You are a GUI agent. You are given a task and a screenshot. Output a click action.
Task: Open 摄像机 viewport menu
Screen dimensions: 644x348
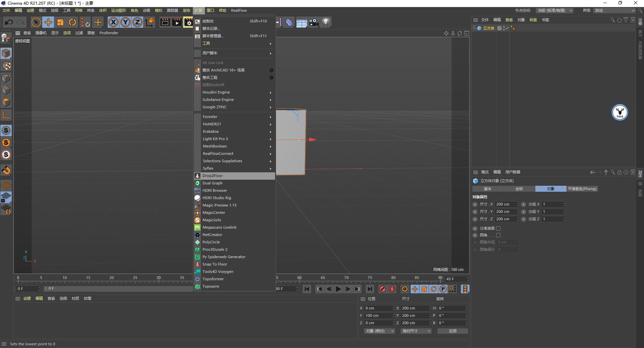[41, 33]
